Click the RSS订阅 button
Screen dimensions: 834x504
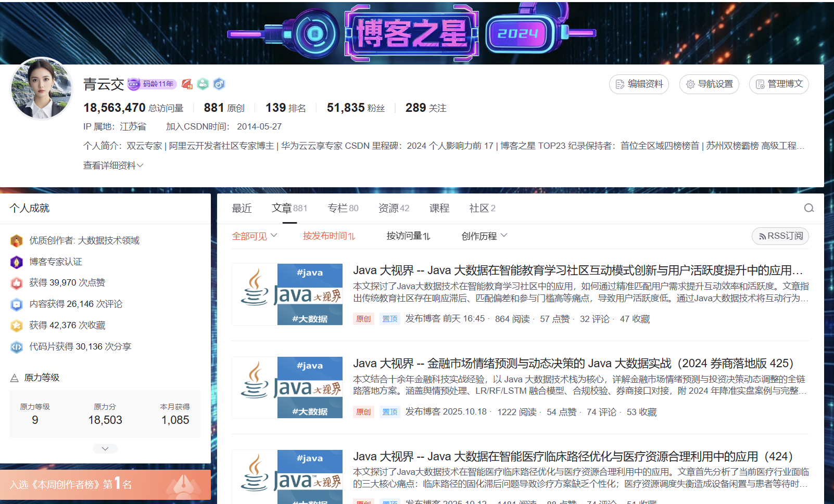tap(780, 236)
